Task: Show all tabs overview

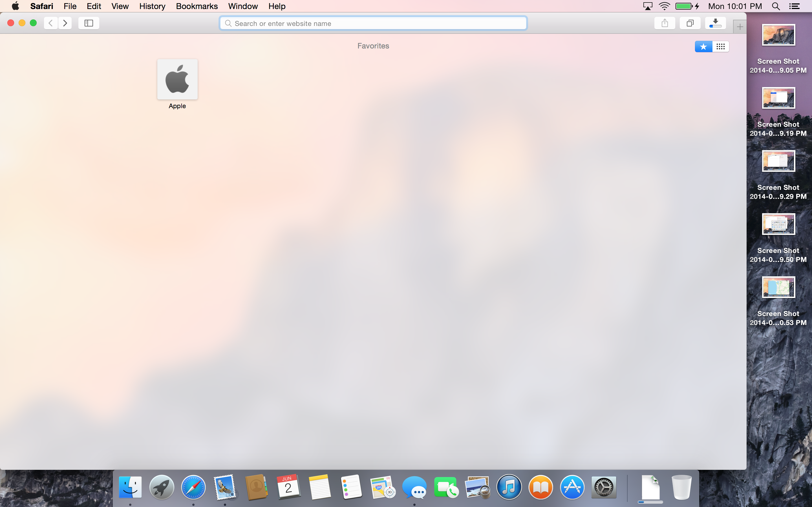Action: (690, 23)
